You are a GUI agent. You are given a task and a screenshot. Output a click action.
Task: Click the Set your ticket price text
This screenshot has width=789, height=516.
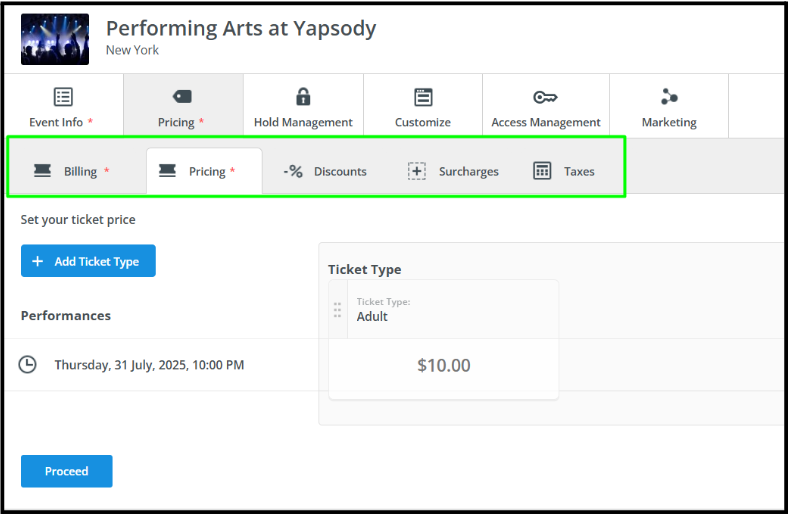78,219
